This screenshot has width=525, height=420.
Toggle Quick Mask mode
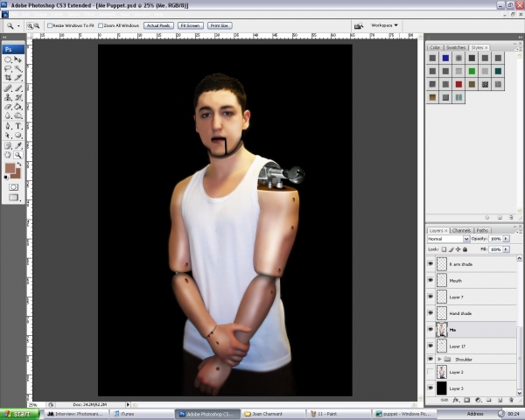click(13, 187)
